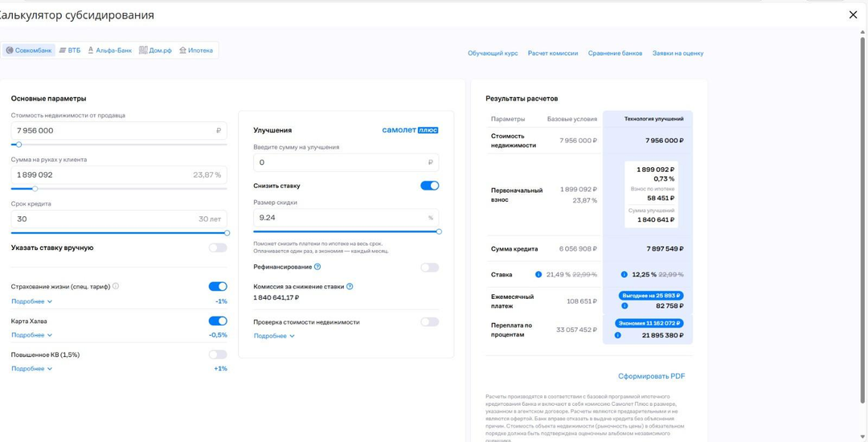Image resolution: width=868 pixels, height=442 pixels.
Task: Open the Сравнение банков link
Action: (615, 53)
